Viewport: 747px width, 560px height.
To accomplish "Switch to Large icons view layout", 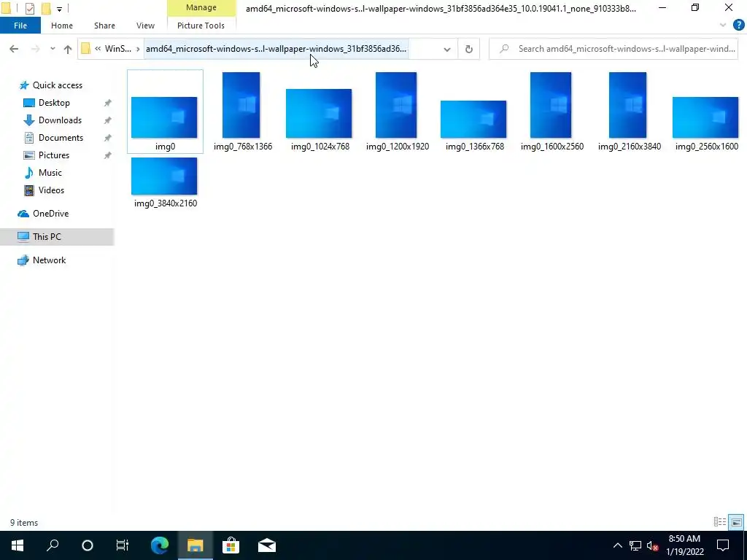I will [736, 522].
